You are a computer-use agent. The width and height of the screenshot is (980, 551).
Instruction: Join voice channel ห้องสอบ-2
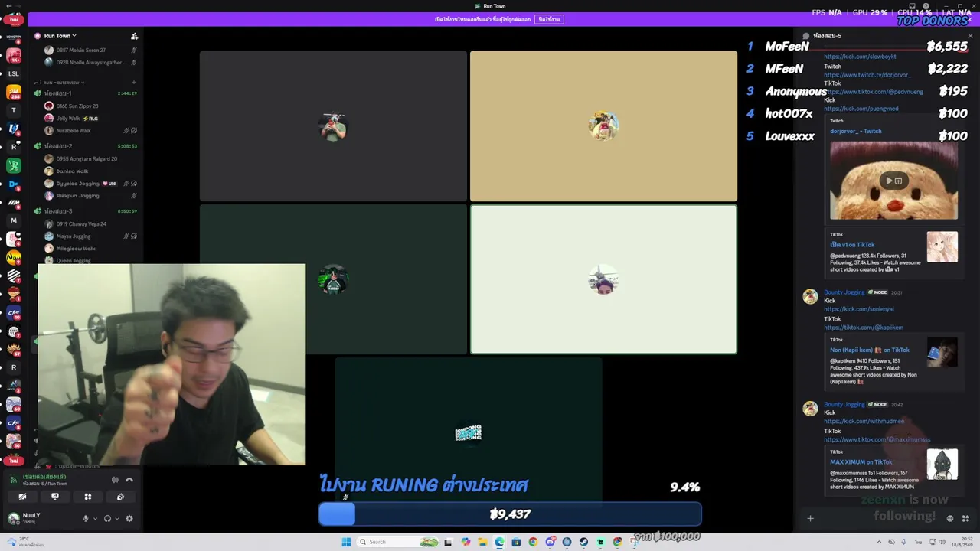coord(86,146)
